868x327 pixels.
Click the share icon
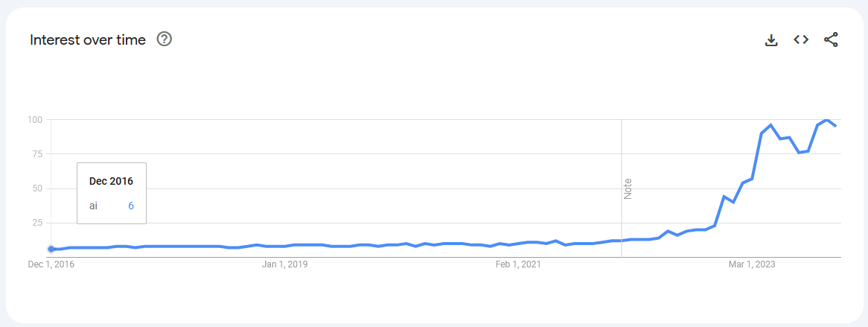pyautogui.click(x=831, y=39)
